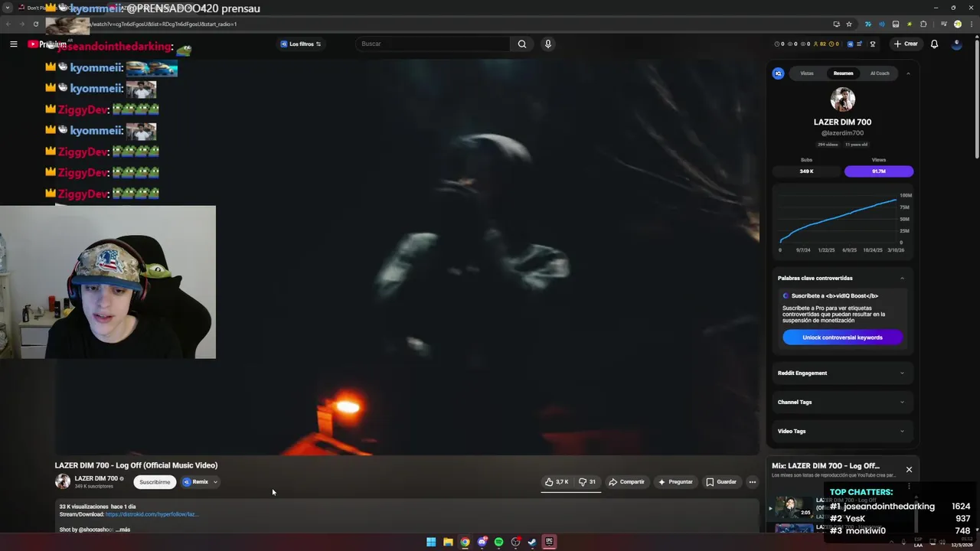Click the video player area

(x=407, y=256)
